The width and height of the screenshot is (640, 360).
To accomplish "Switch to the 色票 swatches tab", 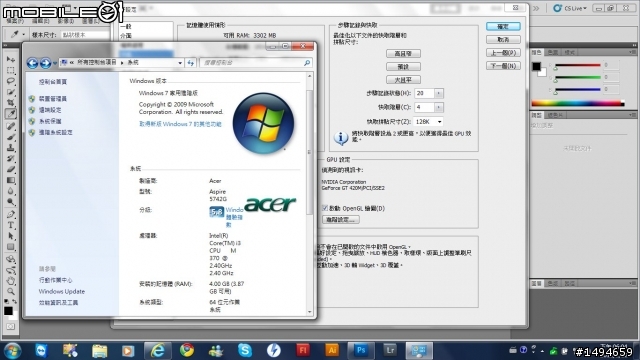I will tap(553, 53).
